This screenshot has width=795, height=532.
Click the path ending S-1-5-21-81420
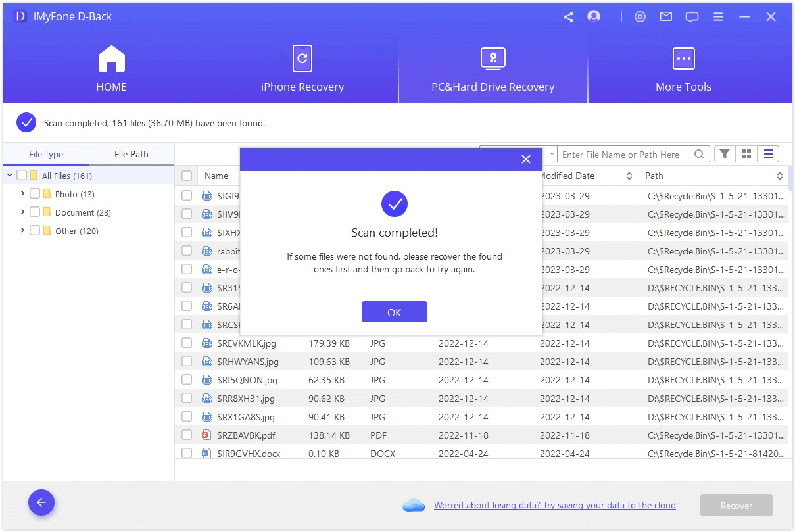pos(716,454)
